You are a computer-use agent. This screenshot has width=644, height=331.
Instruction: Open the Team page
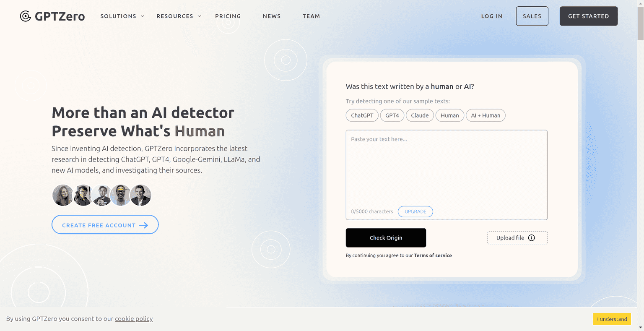click(311, 16)
